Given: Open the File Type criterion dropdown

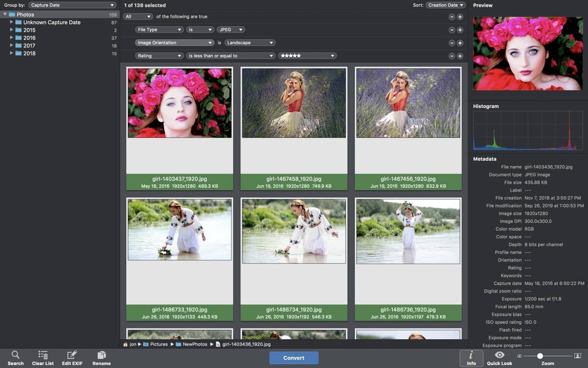Looking at the screenshot, I should (159, 30).
